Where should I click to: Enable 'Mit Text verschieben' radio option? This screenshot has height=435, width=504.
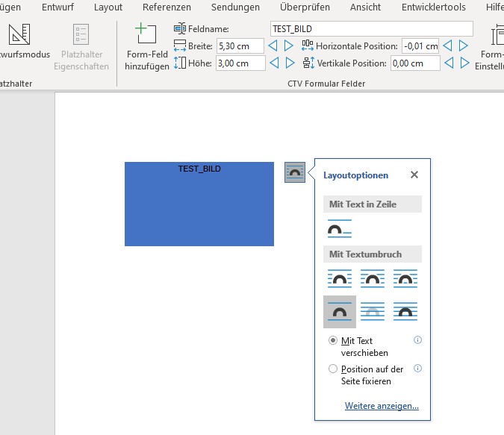333,340
